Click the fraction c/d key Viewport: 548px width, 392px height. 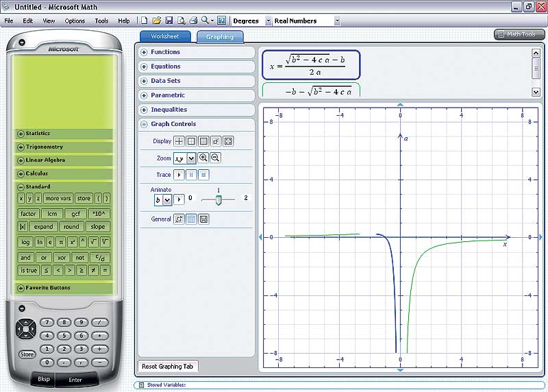[x=100, y=258]
